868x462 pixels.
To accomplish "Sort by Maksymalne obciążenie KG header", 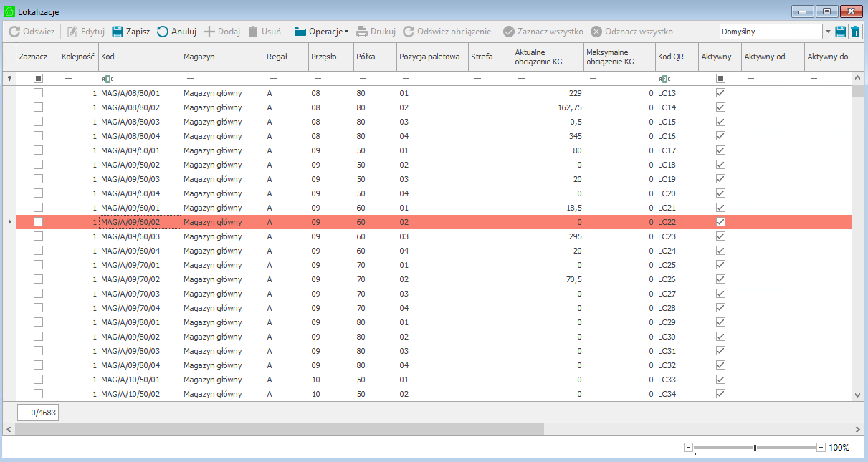I will [x=619, y=57].
